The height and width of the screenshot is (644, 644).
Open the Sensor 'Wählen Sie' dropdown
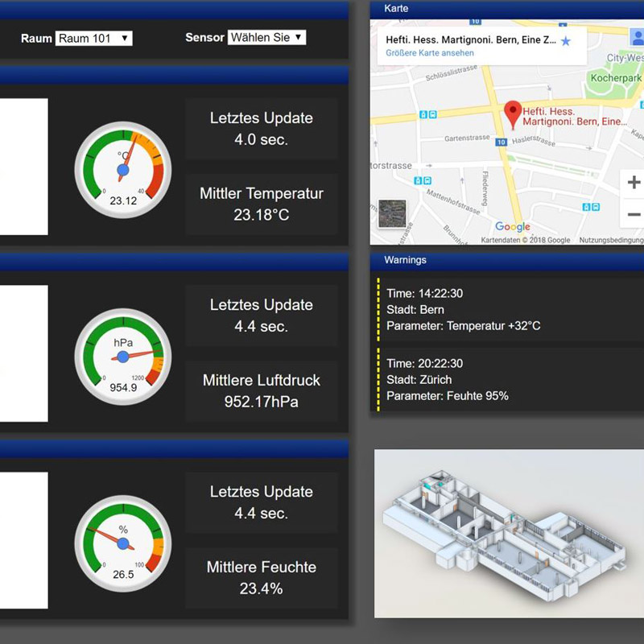pyautogui.click(x=266, y=37)
